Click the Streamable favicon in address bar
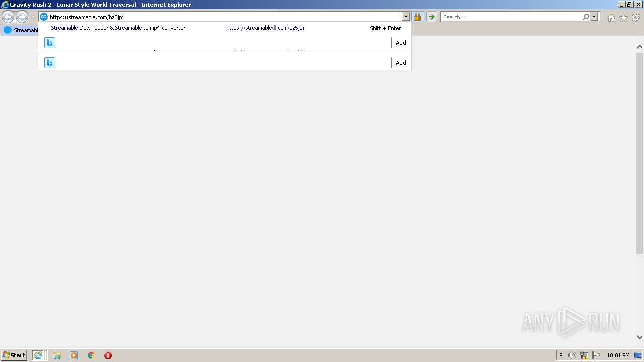Image resolution: width=644 pixels, height=362 pixels. coord(44,17)
